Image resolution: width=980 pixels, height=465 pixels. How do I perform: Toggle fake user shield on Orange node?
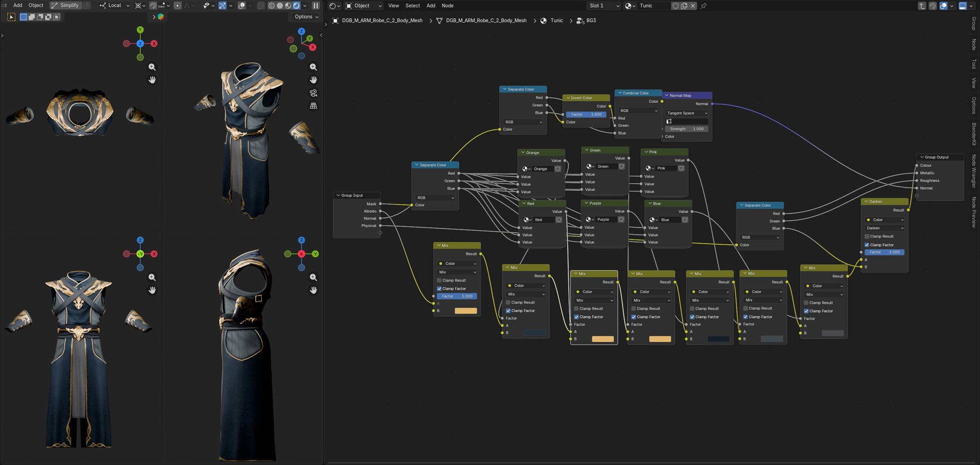tap(558, 169)
